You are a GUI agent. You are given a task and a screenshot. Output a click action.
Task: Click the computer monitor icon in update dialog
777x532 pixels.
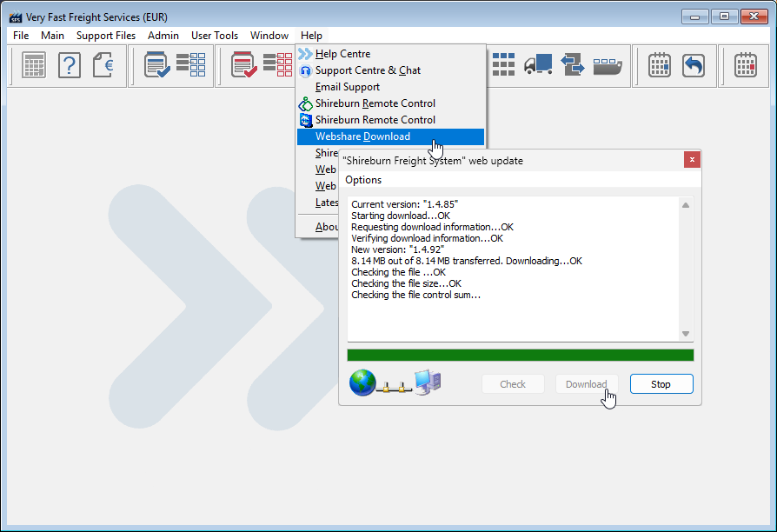click(428, 382)
